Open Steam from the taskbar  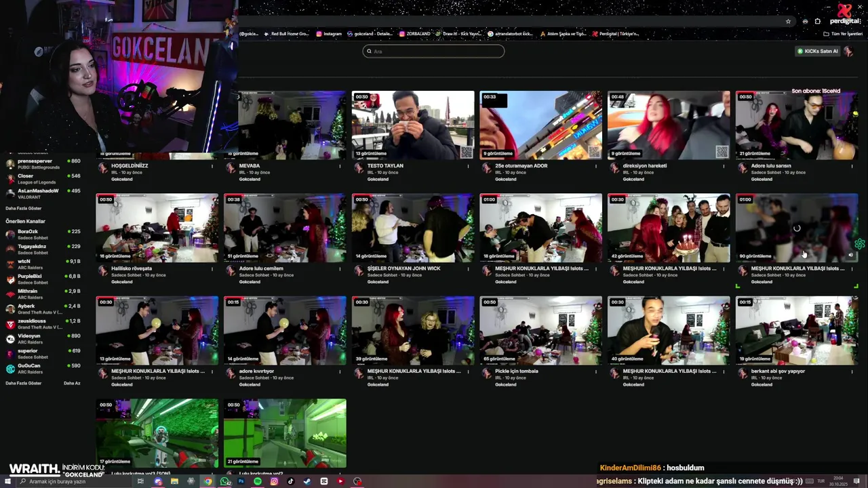coord(307,481)
